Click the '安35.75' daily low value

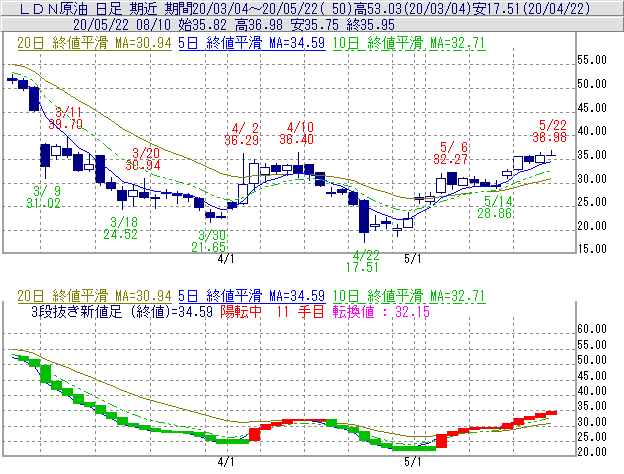pos(314,25)
